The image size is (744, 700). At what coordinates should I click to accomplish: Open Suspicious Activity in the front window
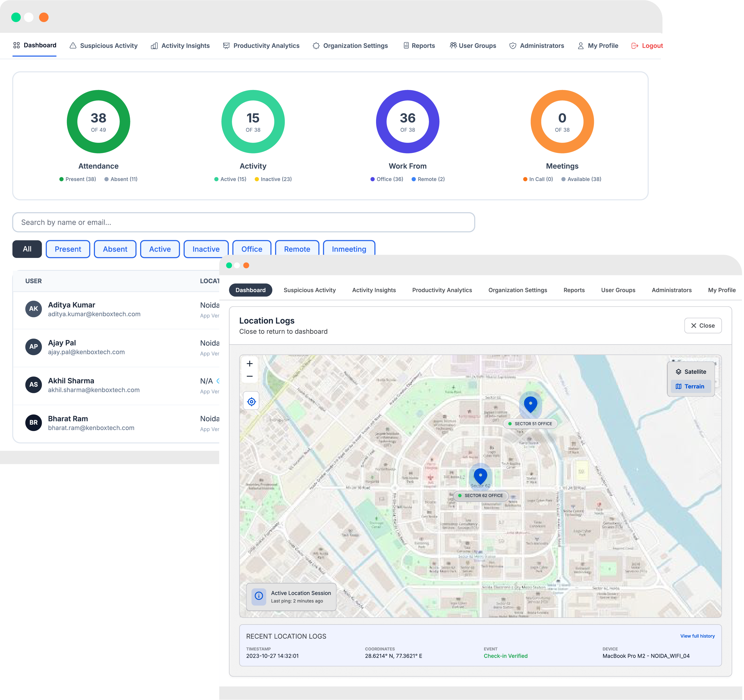(x=310, y=290)
